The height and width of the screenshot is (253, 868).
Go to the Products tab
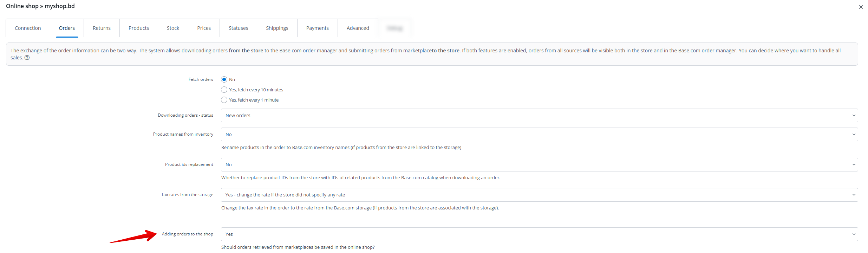click(138, 28)
